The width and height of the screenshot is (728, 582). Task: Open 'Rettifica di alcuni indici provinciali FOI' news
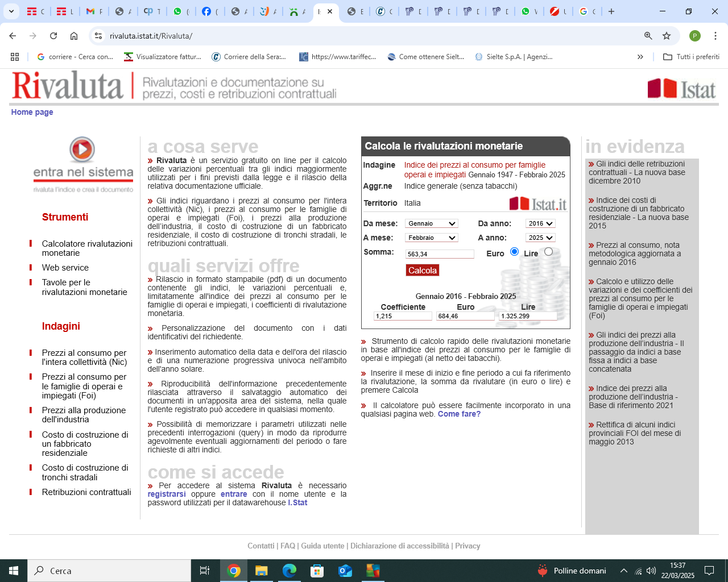(635, 433)
